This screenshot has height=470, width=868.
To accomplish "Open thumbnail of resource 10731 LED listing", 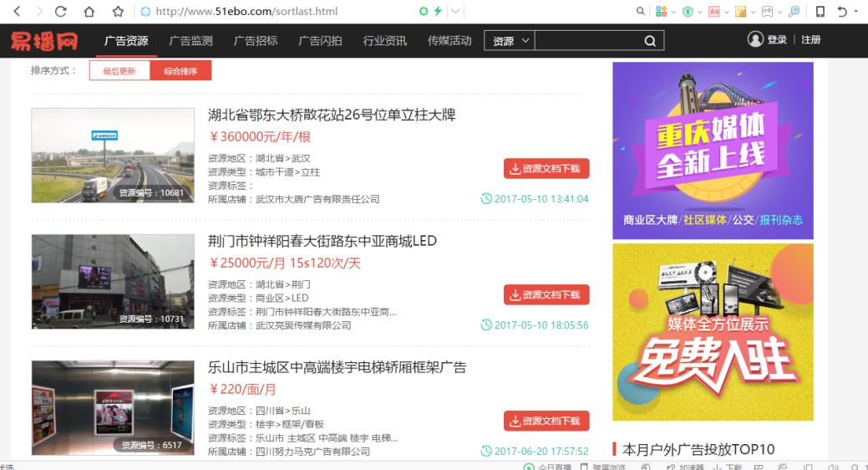I will point(113,281).
